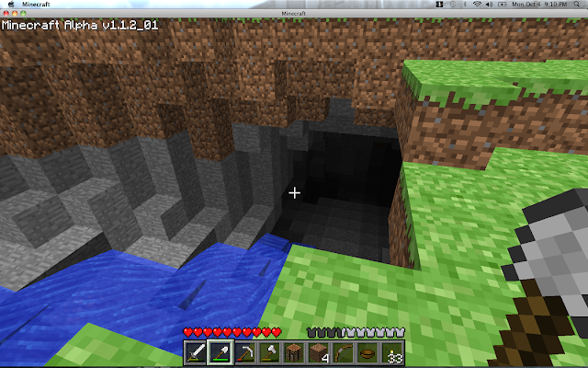Viewport: 588px width, 368px height.
Task: Click the Bluetooth menu bar icon
Action: point(465,4)
